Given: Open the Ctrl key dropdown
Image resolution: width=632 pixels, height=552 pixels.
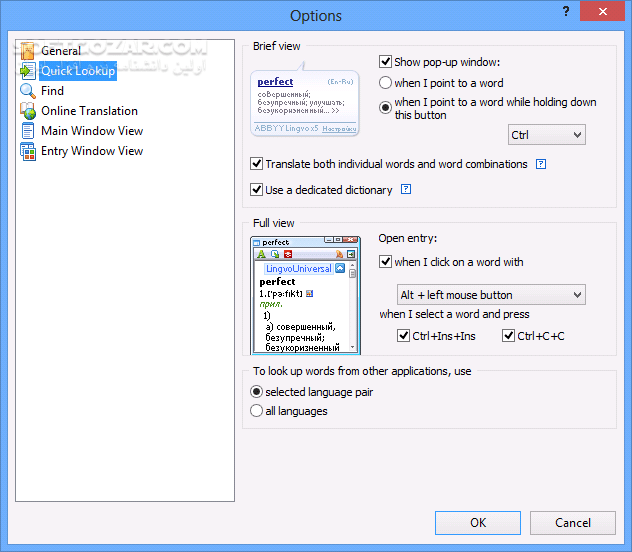Looking at the screenshot, I should coord(546,135).
